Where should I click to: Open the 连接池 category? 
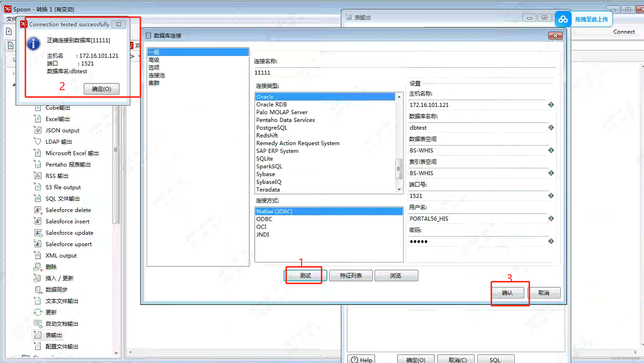pos(157,75)
